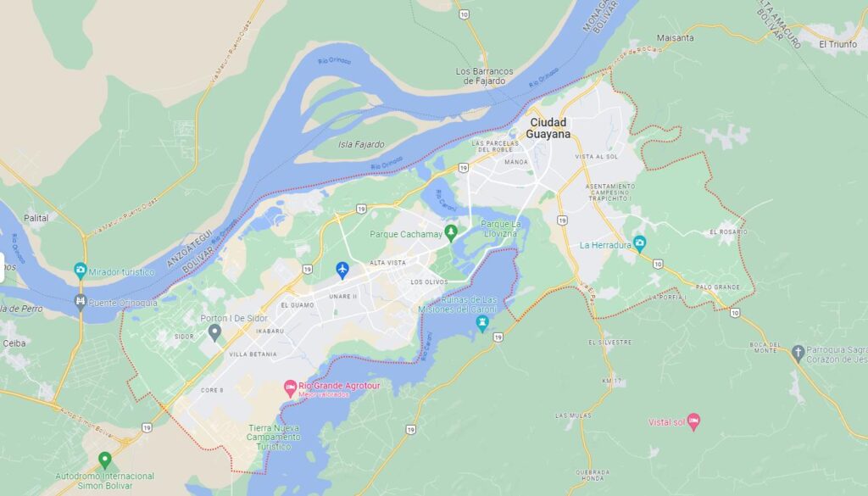Click the Mirador turístico camera marker

[81, 271]
